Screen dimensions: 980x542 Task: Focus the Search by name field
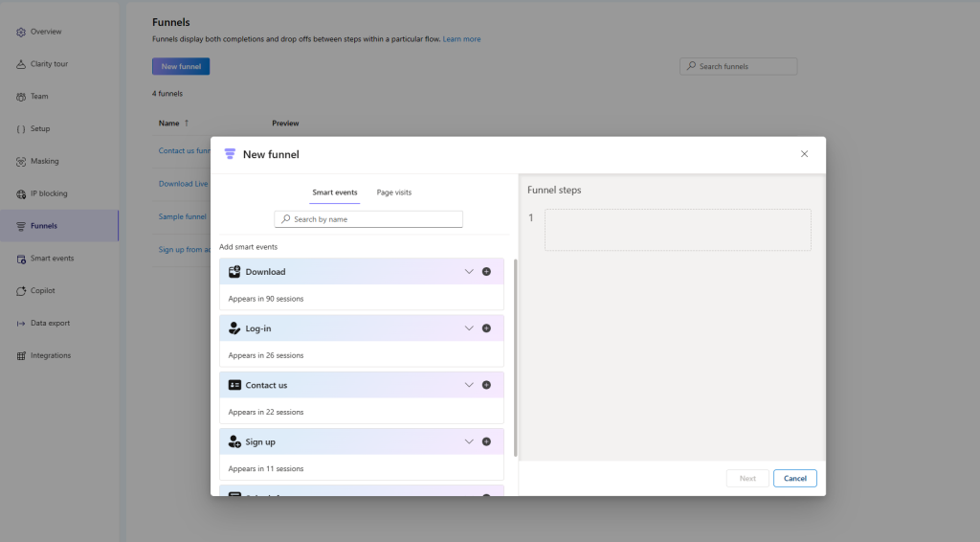point(368,218)
